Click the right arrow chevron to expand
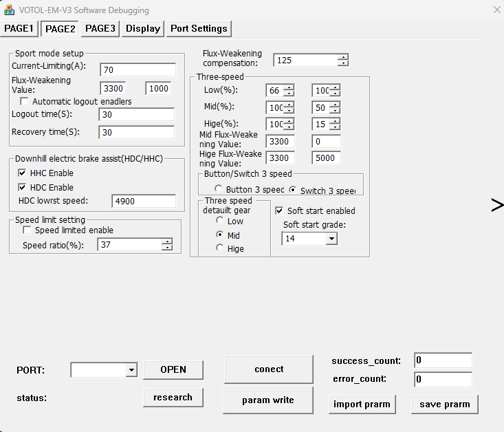The image size is (504, 432). pyautogui.click(x=496, y=204)
